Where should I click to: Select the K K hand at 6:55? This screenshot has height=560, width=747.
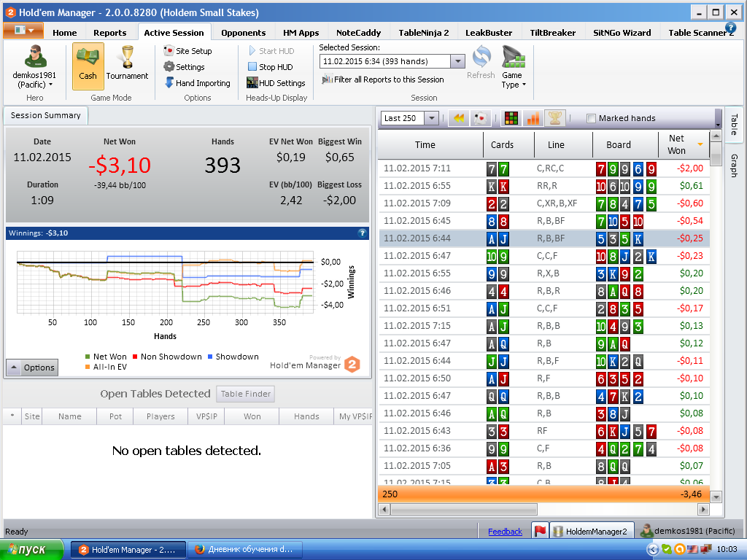544,186
